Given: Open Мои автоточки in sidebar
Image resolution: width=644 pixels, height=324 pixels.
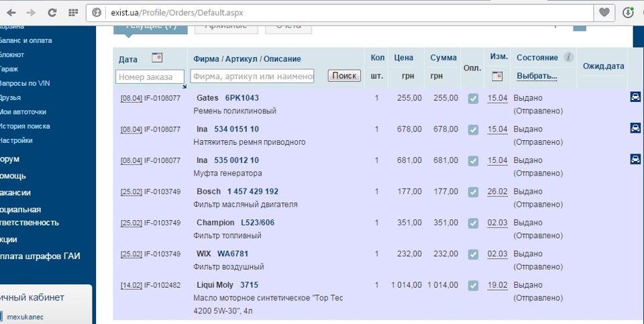Looking at the screenshot, I should pyautogui.click(x=23, y=112).
